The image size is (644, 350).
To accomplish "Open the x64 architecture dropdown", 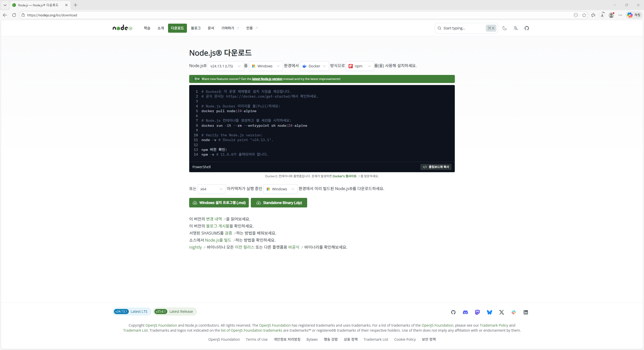I will pos(211,189).
